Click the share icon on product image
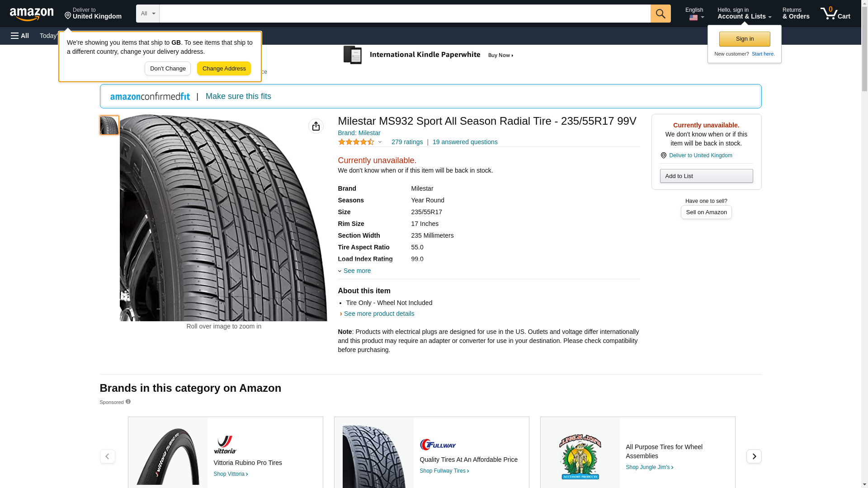Screen dimensions: 868x488 (316, 126)
